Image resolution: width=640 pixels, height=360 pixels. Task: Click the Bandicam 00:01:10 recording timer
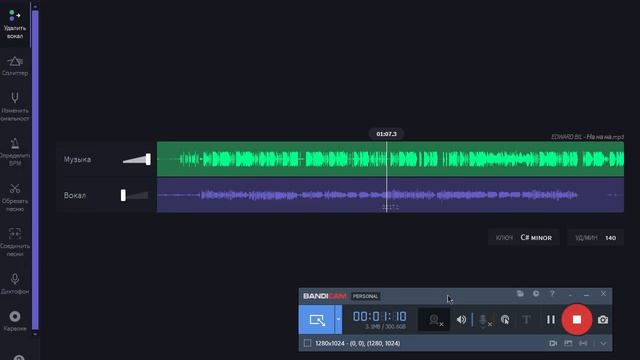(380, 316)
